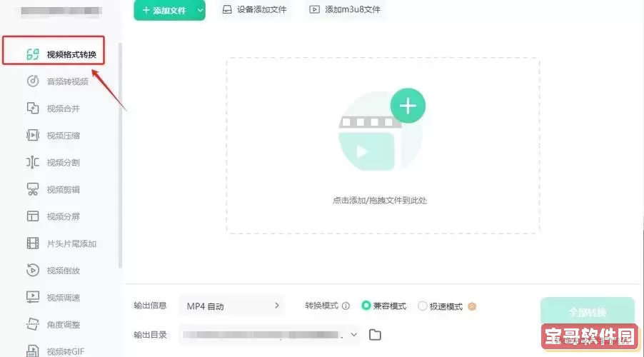Image resolution: width=644 pixels, height=357 pixels.
Task: Open output folder via folder icon
Action: [x=375, y=335]
